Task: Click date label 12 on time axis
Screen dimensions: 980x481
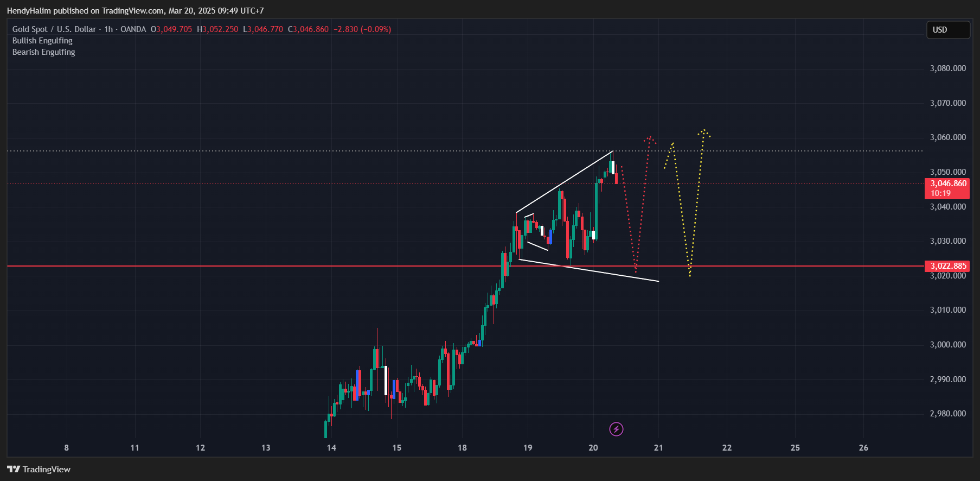Action: point(201,448)
